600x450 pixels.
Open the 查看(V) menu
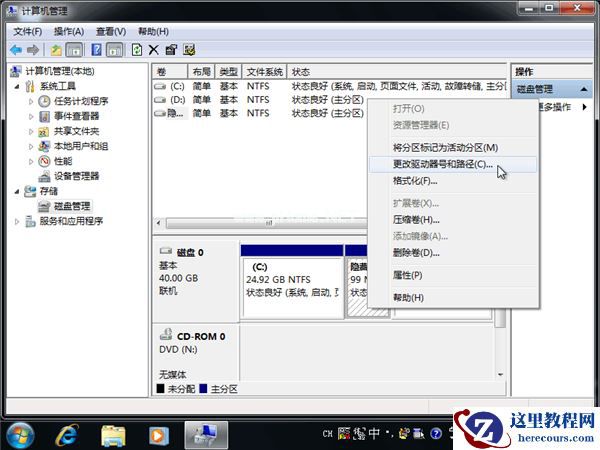[x=111, y=31]
